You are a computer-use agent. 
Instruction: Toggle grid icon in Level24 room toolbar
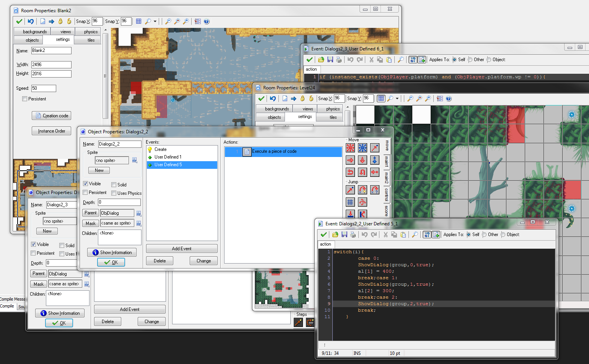coord(381,99)
